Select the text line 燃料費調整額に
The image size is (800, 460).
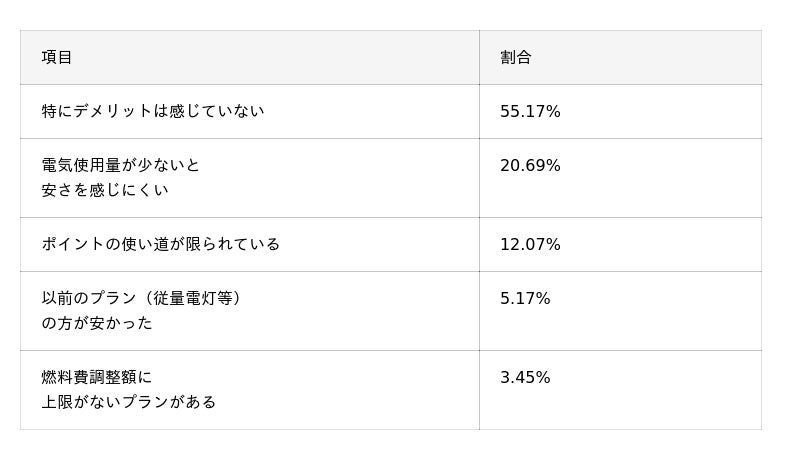pos(97,377)
